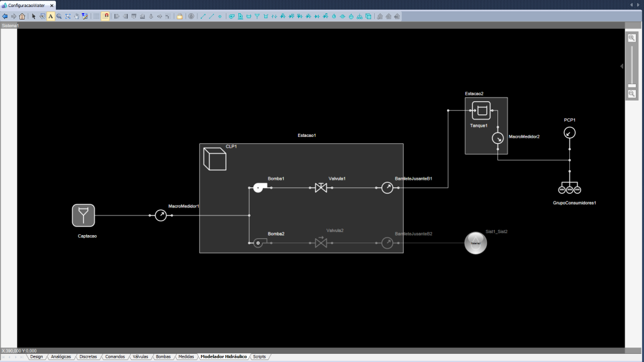Expand the collapsed right side panel arrow
The height and width of the screenshot is (362, 644).
621,66
